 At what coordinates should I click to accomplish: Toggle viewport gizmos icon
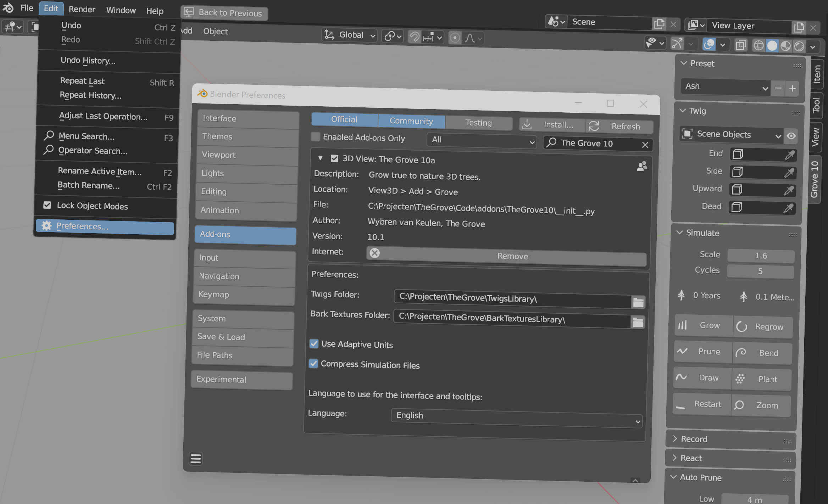pyautogui.click(x=677, y=44)
